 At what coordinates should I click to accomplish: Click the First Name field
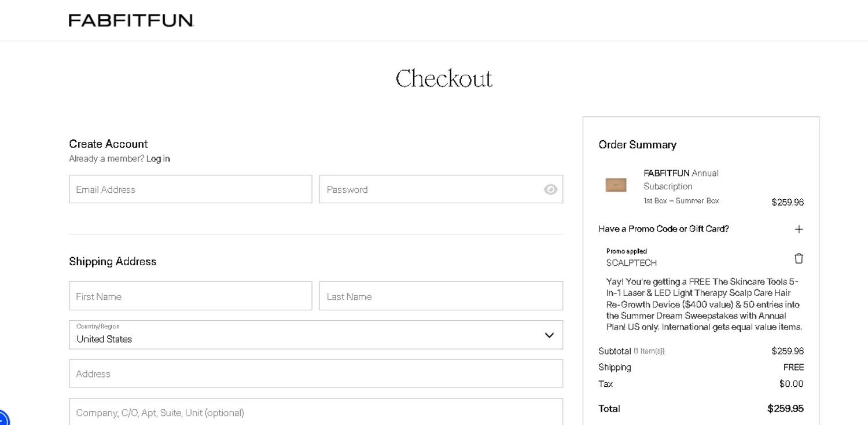(190, 296)
